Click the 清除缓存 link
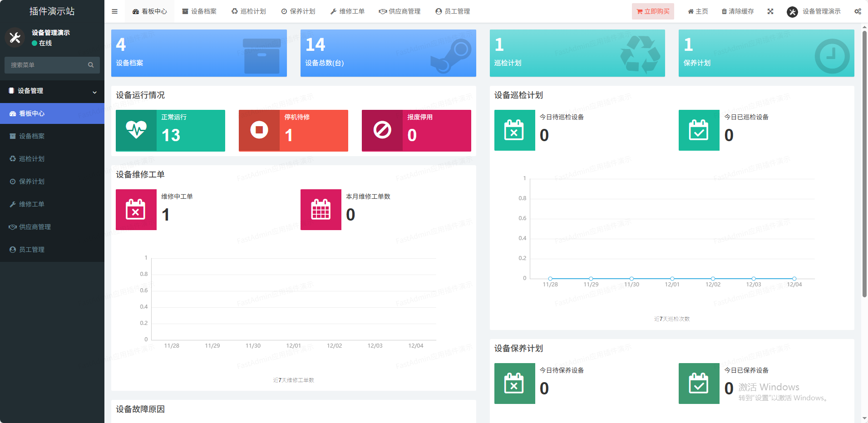This screenshot has height=423, width=868. pos(738,11)
